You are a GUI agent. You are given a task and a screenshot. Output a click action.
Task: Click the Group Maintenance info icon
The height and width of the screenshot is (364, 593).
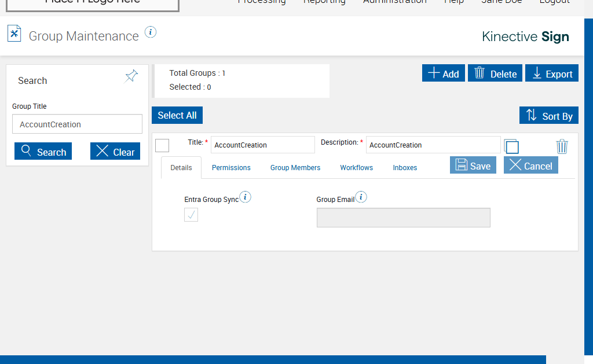point(151,32)
